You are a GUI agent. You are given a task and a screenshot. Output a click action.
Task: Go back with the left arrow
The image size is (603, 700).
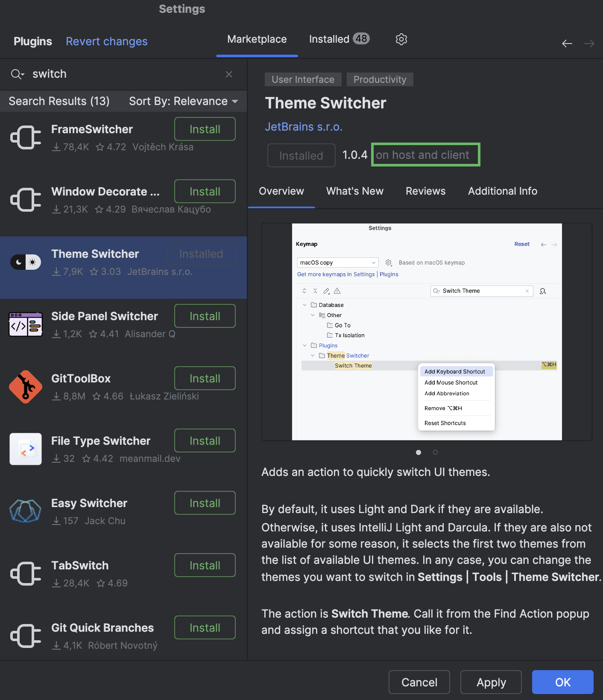click(x=567, y=44)
